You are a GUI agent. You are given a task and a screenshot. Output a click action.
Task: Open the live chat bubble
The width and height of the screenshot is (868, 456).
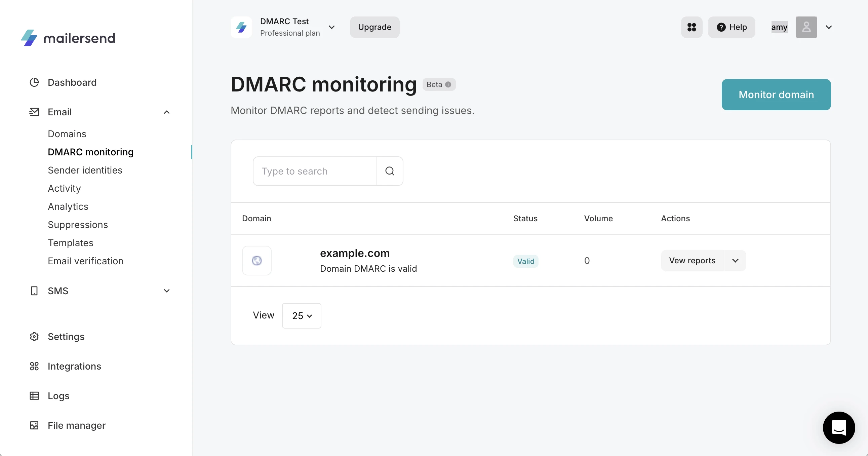coord(839,427)
